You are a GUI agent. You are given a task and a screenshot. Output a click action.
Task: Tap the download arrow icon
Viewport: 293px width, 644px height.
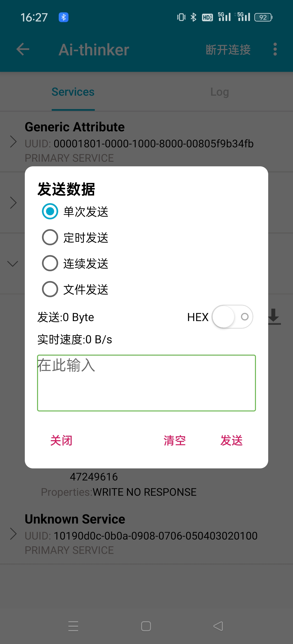[x=274, y=316]
